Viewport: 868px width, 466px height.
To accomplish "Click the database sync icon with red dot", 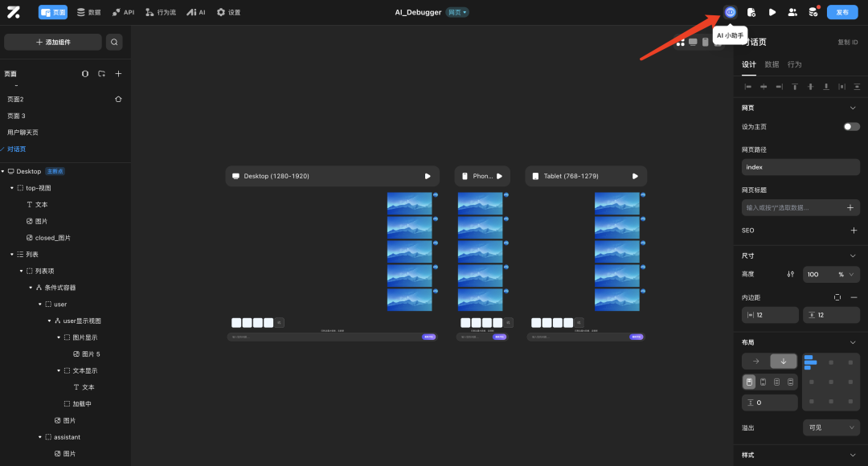I will (x=813, y=12).
